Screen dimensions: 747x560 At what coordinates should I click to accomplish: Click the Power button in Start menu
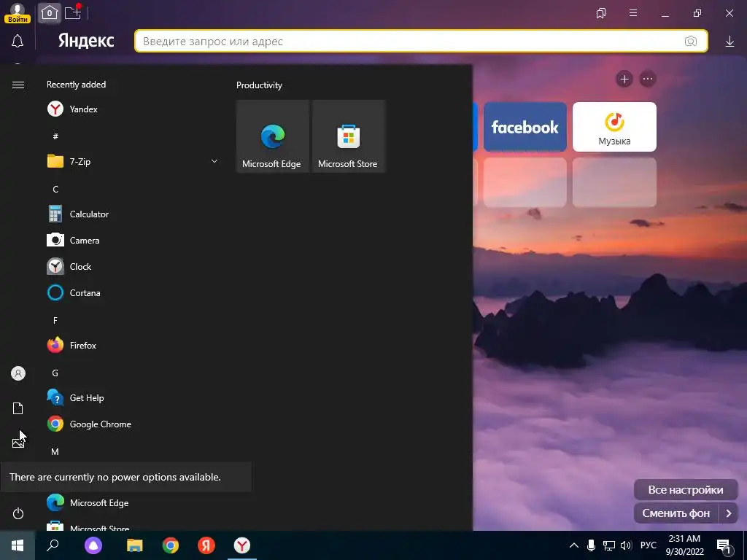point(18,514)
